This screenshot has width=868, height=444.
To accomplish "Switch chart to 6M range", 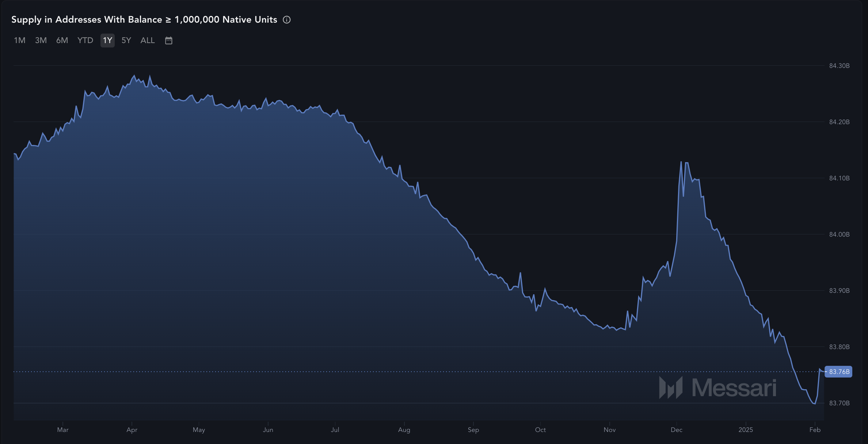I will [62, 41].
